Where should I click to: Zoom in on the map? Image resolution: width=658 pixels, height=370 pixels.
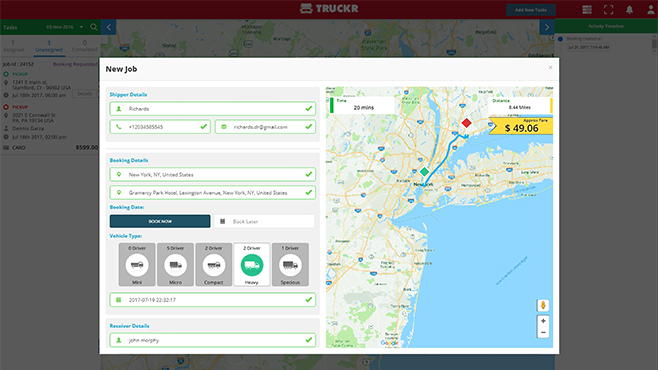pos(543,321)
